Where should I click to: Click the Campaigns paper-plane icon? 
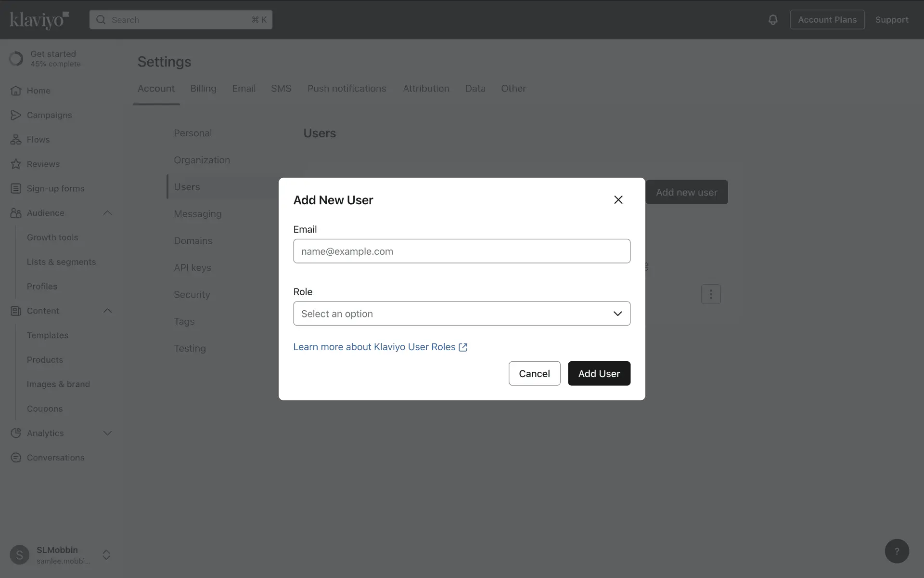tap(16, 115)
